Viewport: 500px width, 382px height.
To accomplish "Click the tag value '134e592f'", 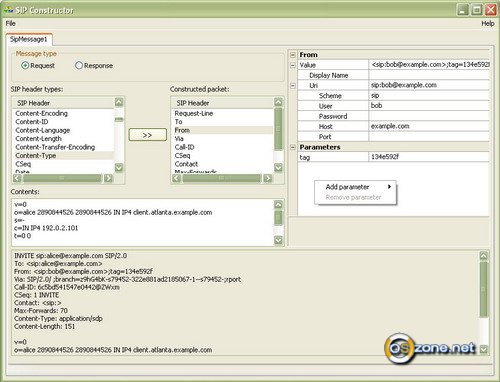I will [429, 157].
